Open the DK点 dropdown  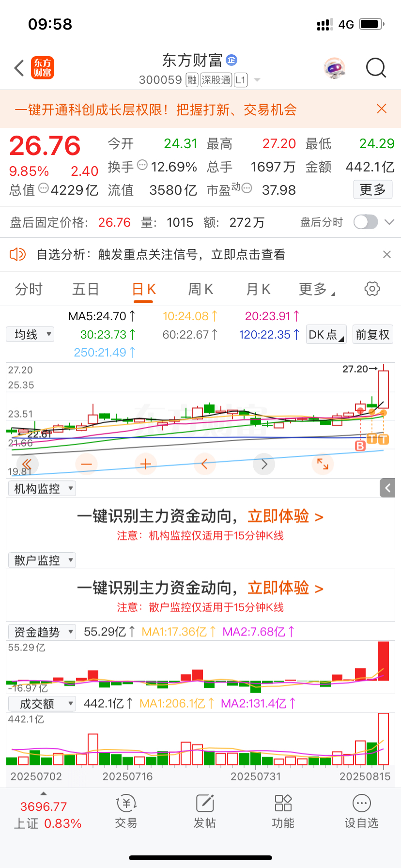click(x=326, y=335)
